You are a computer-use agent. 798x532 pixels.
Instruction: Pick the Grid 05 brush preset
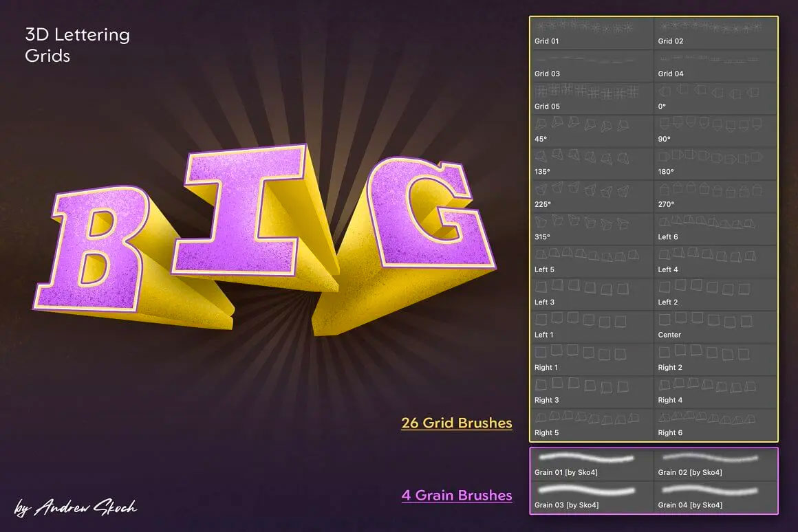click(592, 98)
